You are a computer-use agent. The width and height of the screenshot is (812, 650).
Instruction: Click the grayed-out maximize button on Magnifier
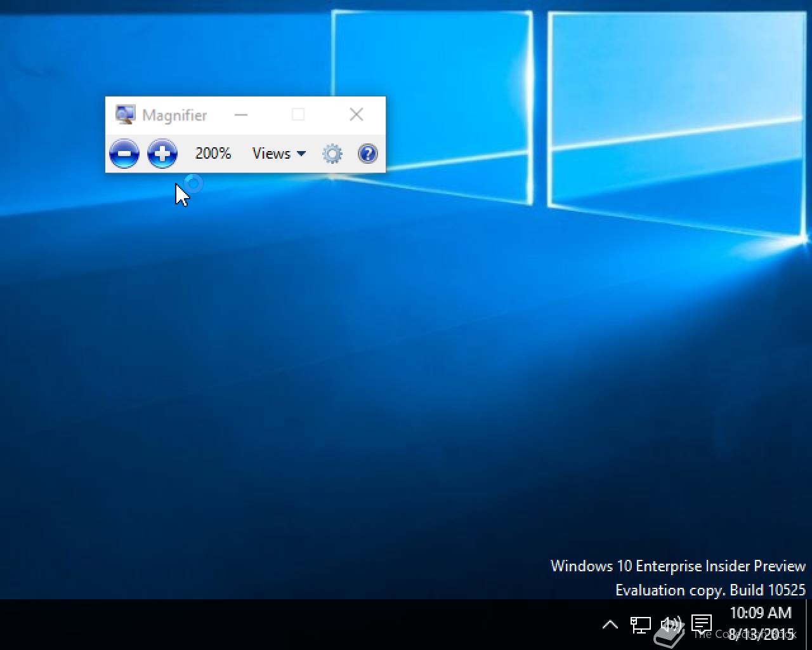298,114
